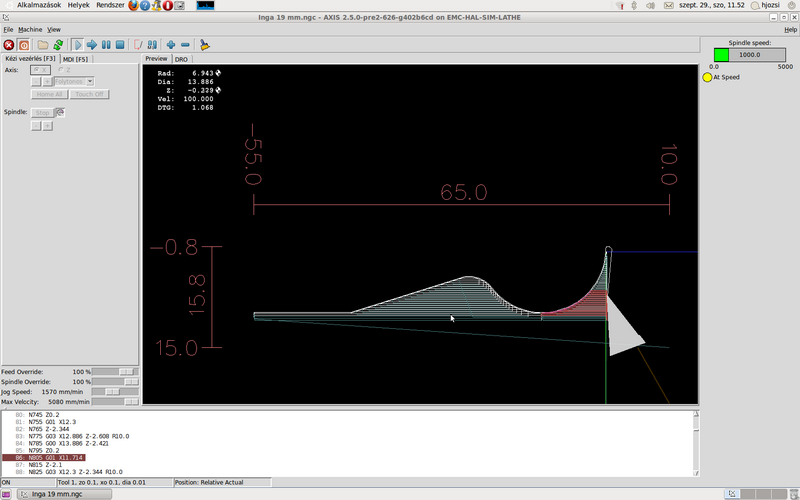
Task: Click the red Emergency Stop toolbar icon
Action: 9,45
